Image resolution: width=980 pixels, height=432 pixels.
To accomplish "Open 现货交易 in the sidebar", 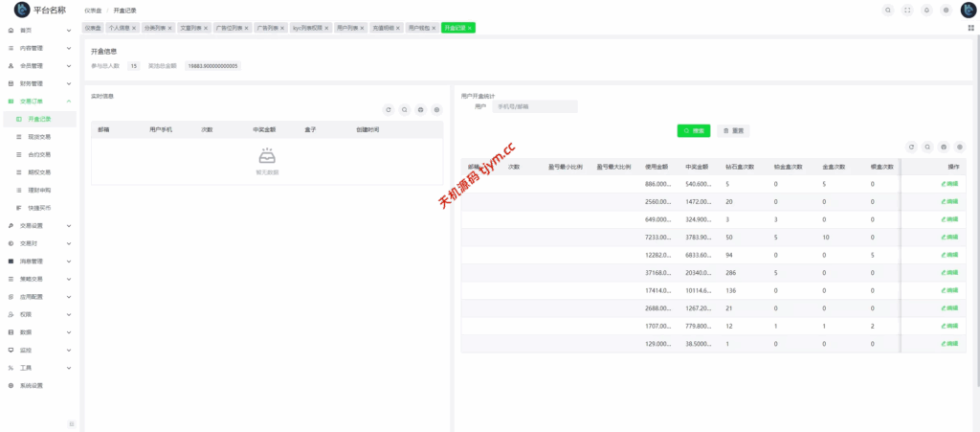I will coord(39,137).
